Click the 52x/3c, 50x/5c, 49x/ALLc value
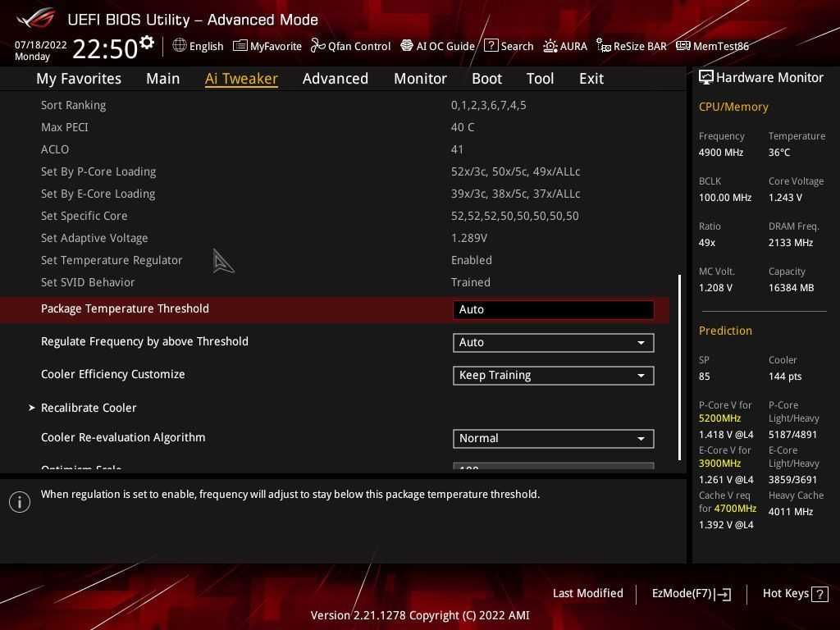This screenshot has height=630, width=840. tap(515, 172)
